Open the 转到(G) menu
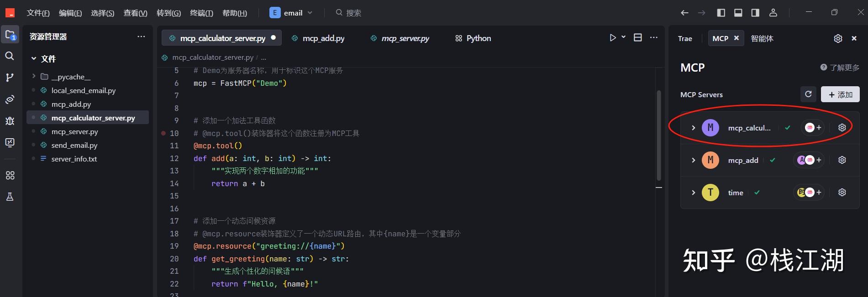Image resolution: width=868 pixels, height=297 pixels. coord(168,13)
